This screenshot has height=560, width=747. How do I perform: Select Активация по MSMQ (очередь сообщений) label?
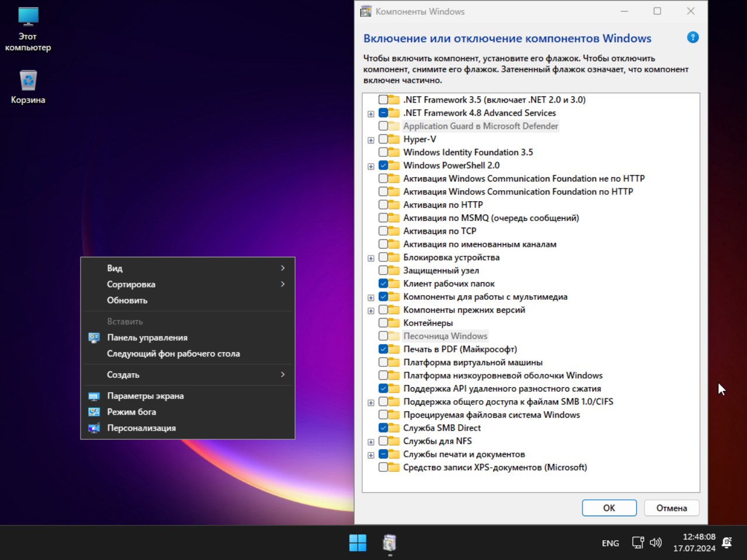click(x=491, y=218)
